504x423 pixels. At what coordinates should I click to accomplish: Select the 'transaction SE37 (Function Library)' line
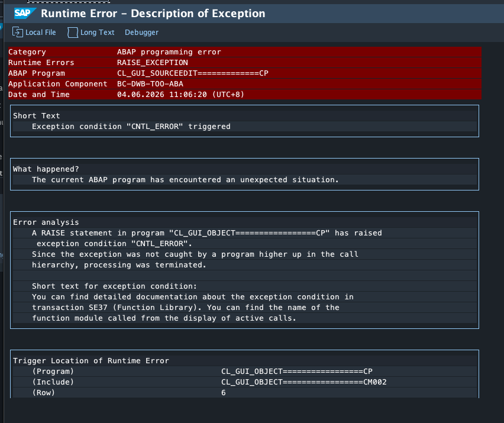tap(186, 307)
